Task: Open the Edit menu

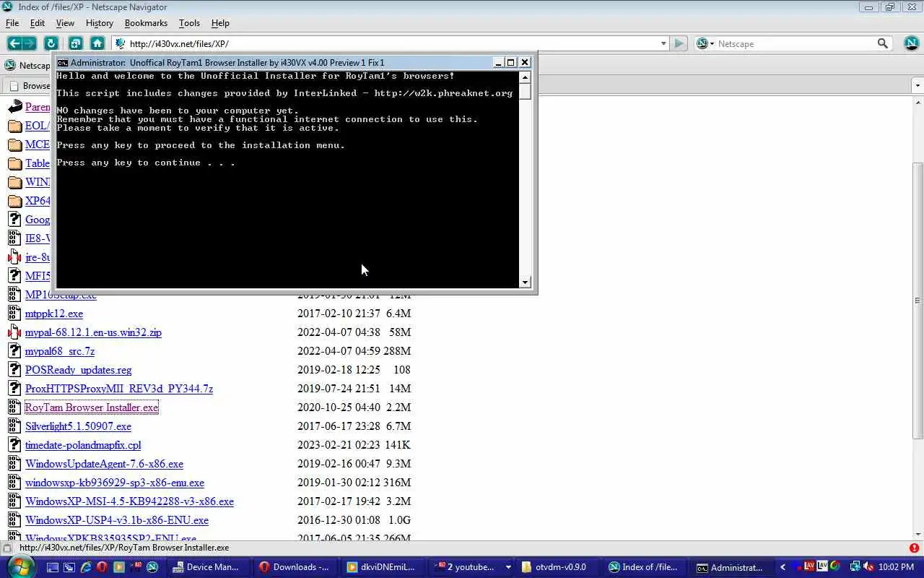Action: (38, 23)
